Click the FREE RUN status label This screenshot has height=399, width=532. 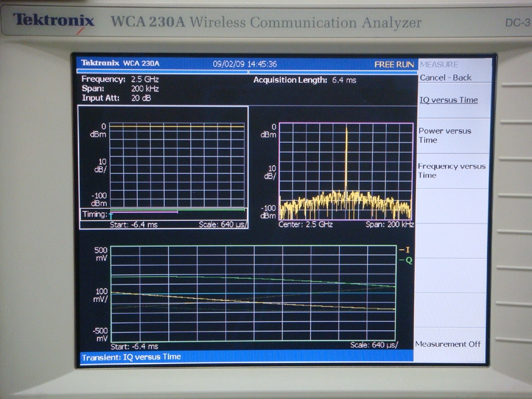tap(394, 64)
